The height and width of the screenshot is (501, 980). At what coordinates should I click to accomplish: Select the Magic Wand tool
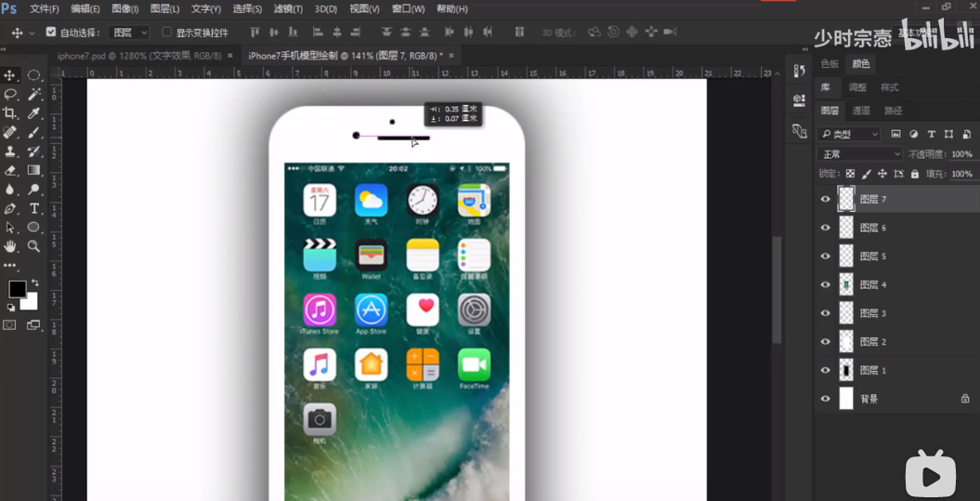(x=33, y=95)
